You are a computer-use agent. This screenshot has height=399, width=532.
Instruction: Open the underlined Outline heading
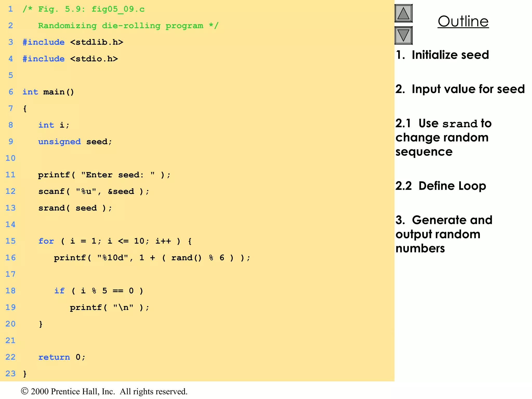point(463,21)
